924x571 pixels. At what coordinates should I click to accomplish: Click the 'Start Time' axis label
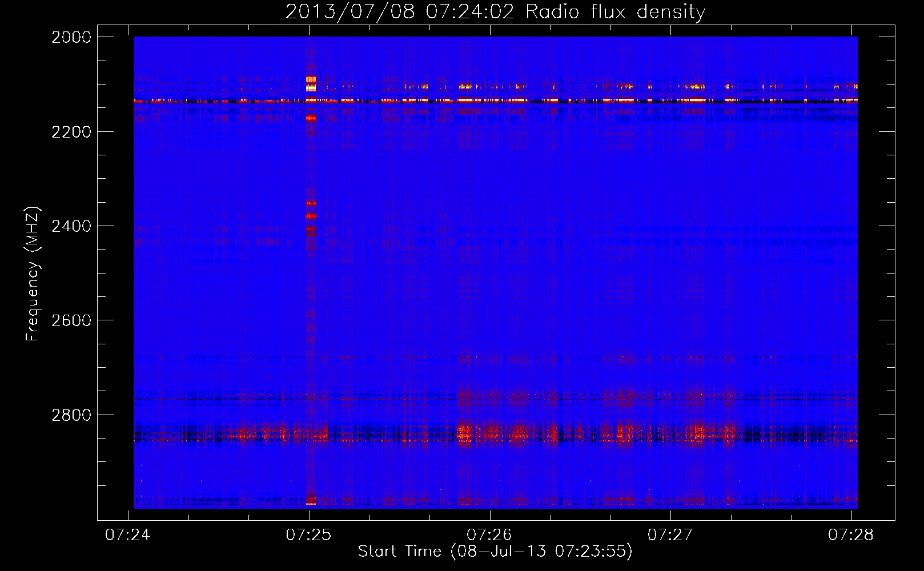point(400,551)
